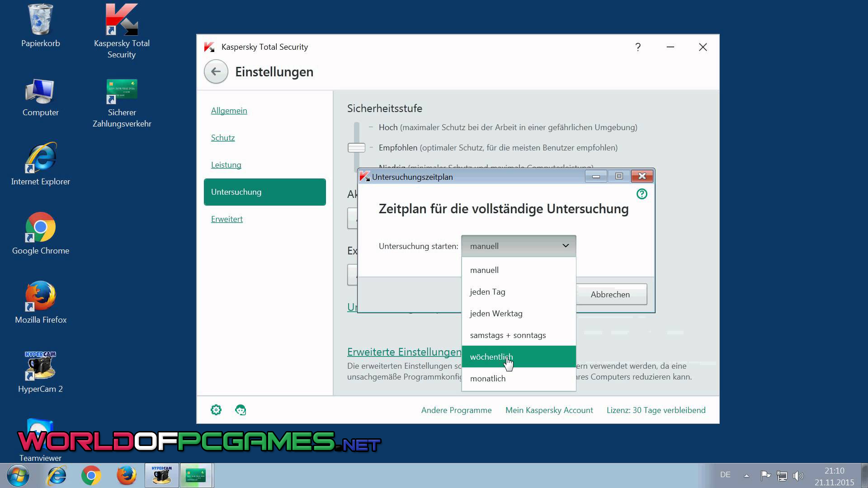Screen dimensions: 868x488
Task: Open Google Chrome from the taskbar
Action: 91,475
